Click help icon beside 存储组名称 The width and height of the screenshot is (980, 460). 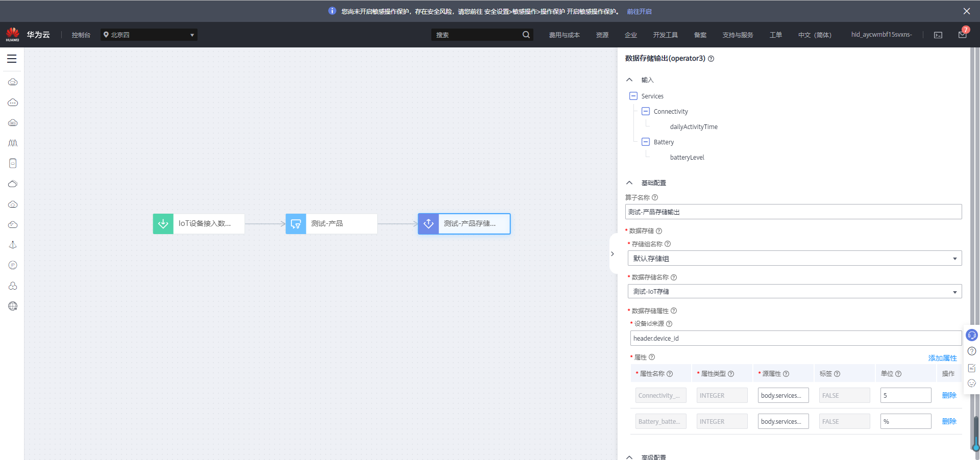click(x=668, y=244)
